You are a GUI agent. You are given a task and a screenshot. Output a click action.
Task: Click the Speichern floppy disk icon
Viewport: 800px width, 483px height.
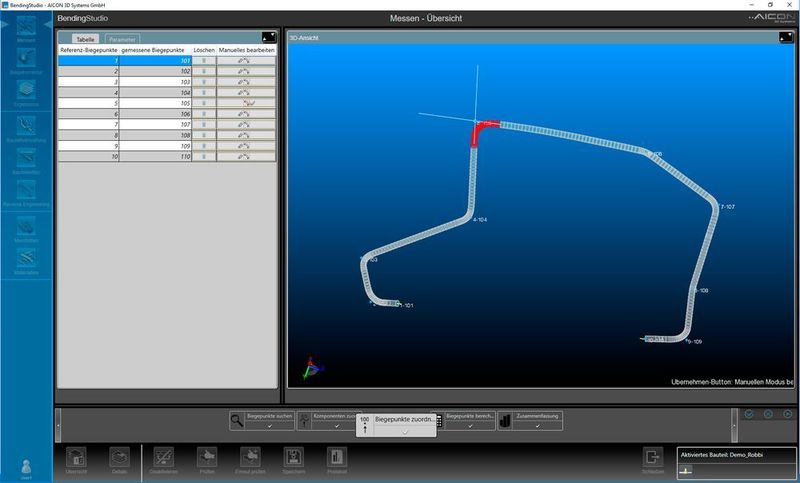click(294, 460)
